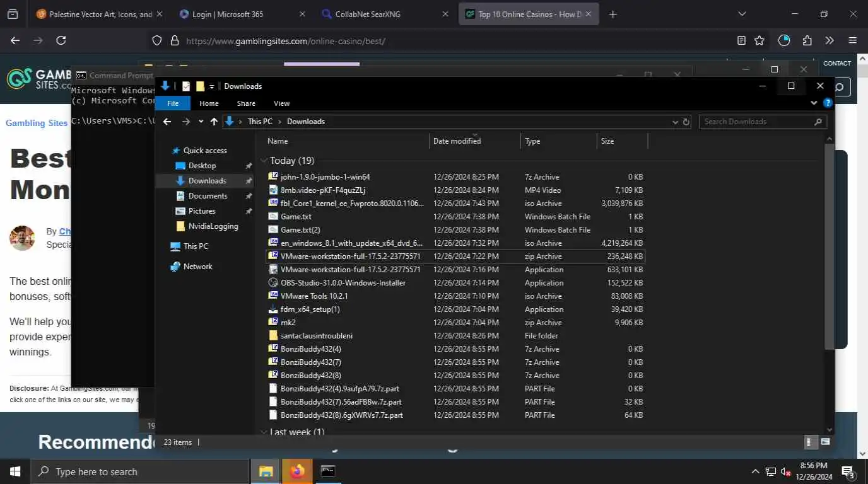The image size is (868, 484).
Task: Open NvidiaLogging folder in navigation pane
Action: (213, 226)
